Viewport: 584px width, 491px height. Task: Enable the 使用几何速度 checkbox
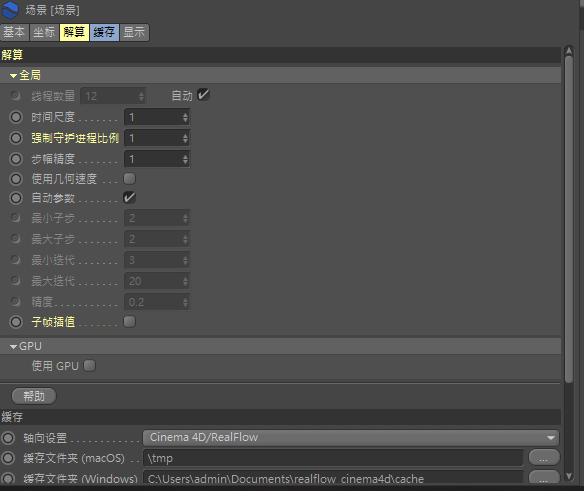click(x=129, y=178)
